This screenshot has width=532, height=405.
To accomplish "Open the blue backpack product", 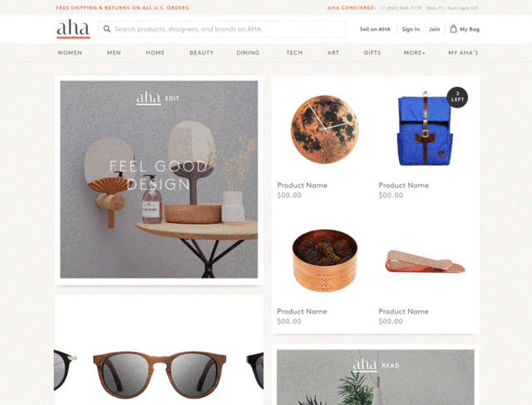I will click(x=425, y=128).
